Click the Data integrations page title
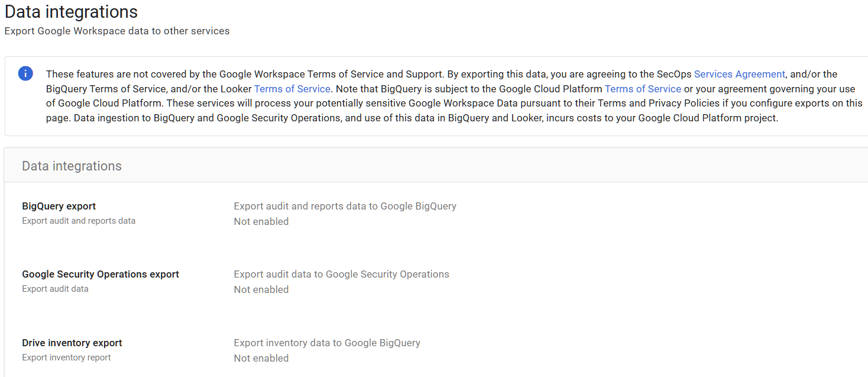This screenshot has width=868, height=377. (x=70, y=12)
